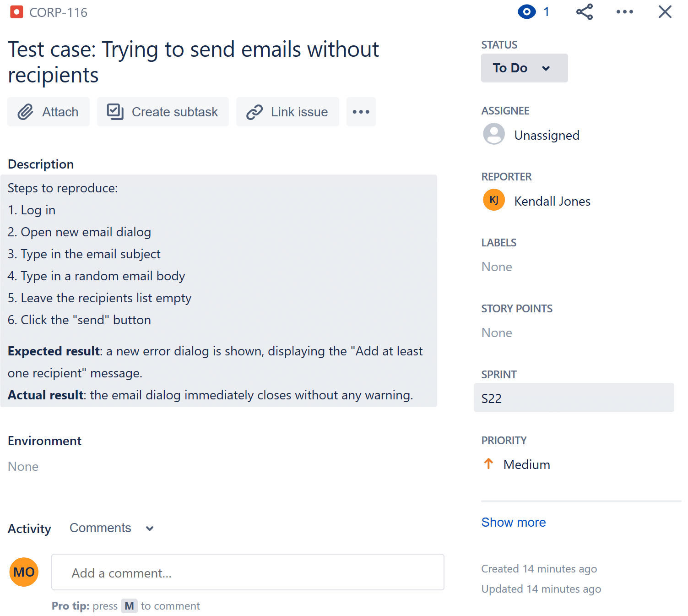Click the 'Steps to reproduce:' description line
The width and height of the screenshot is (688, 616).
pos(63,188)
